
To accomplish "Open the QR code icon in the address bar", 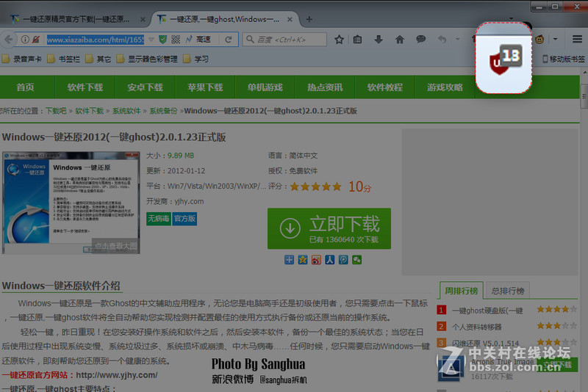I will [x=176, y=40].
